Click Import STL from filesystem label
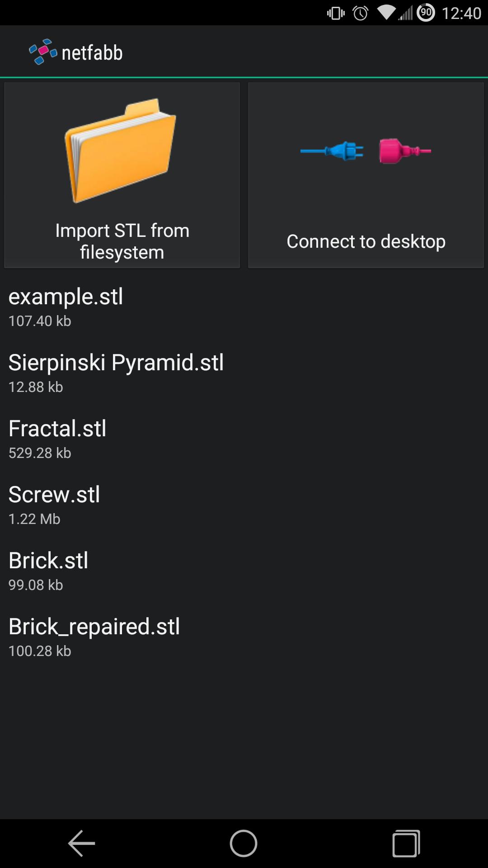The image size is (488, 868). 122,241
